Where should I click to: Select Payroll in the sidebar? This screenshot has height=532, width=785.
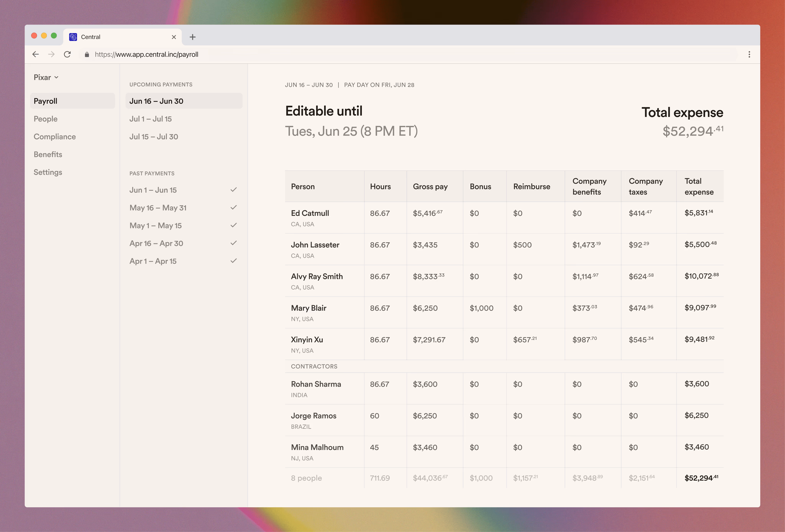click(72, 101)
